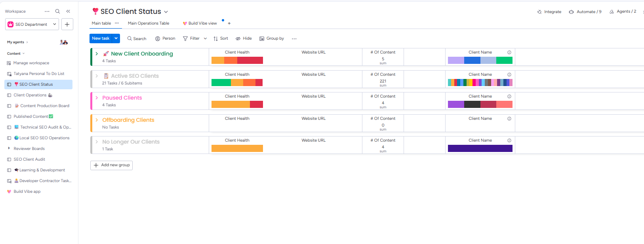Click the green Client Health segment in Active SEO Clients
Viewport: 644px width, 244px height.
point(221,83)
